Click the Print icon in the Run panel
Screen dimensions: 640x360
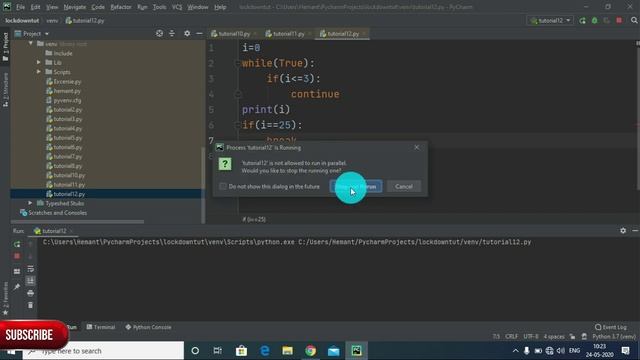pos(31,293)
